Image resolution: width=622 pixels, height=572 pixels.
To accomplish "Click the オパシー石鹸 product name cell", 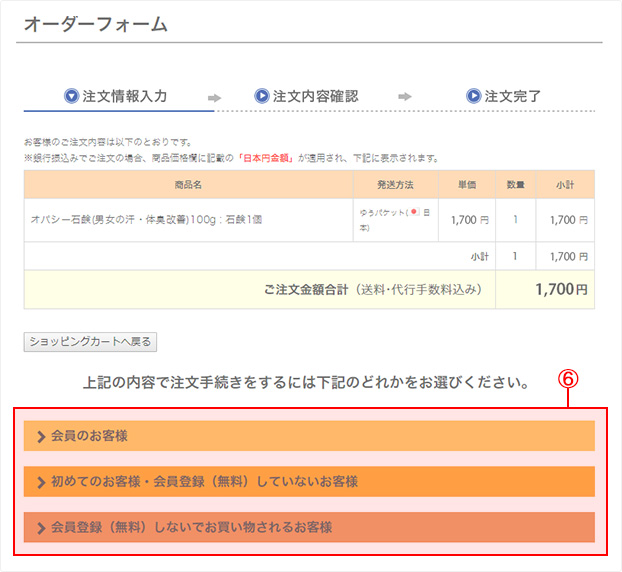I will pyautogui.click(x=147, y=219).
